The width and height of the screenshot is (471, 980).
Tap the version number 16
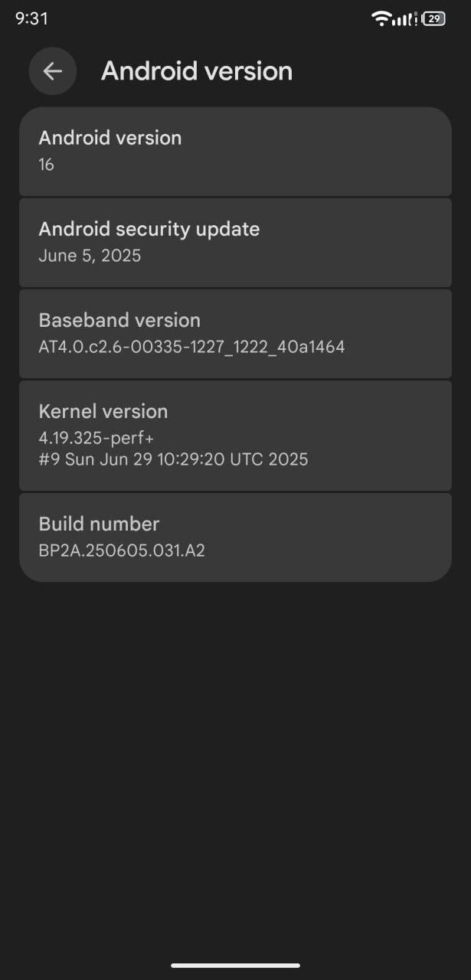pyautogui.click(x=46, y=164)
